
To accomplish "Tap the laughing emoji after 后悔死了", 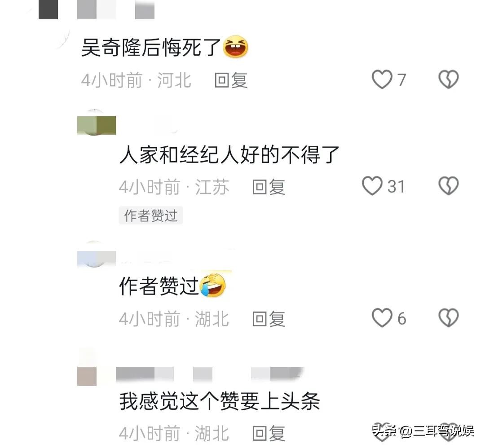I will click(236, 47).
